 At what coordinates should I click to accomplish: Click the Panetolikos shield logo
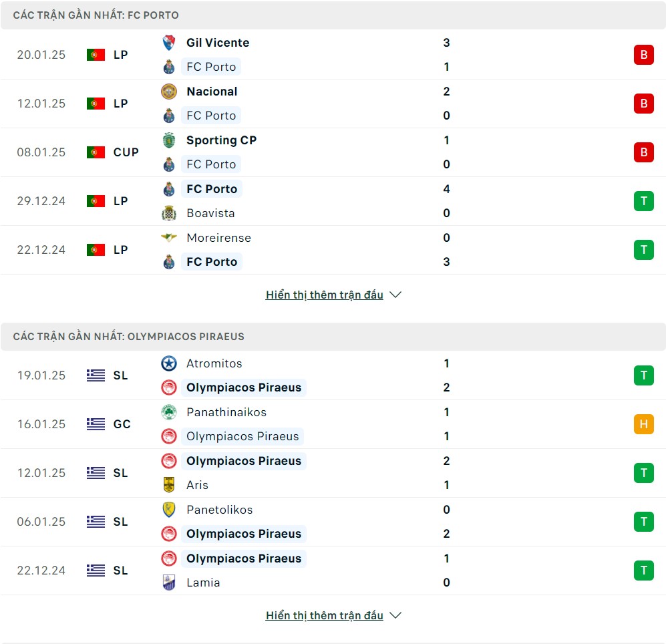tap(169, 509)
